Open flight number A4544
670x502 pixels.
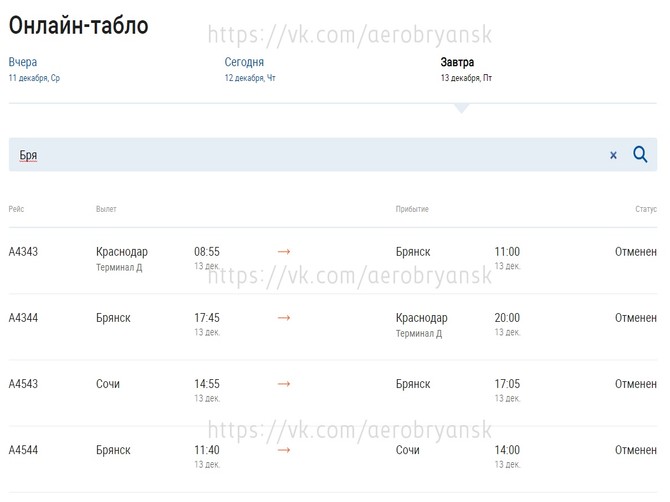23,450
